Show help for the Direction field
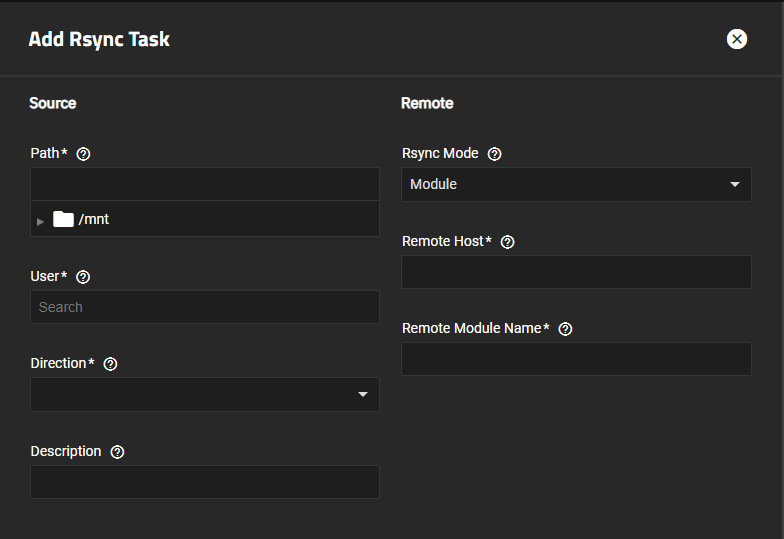This screenshot has height=539, width=784. (110, 364)
